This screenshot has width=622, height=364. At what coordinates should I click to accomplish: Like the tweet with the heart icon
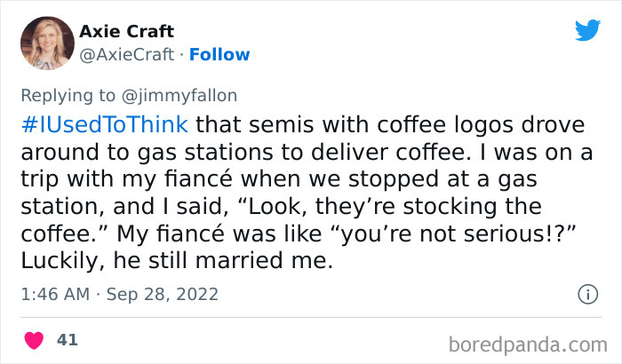36,340
